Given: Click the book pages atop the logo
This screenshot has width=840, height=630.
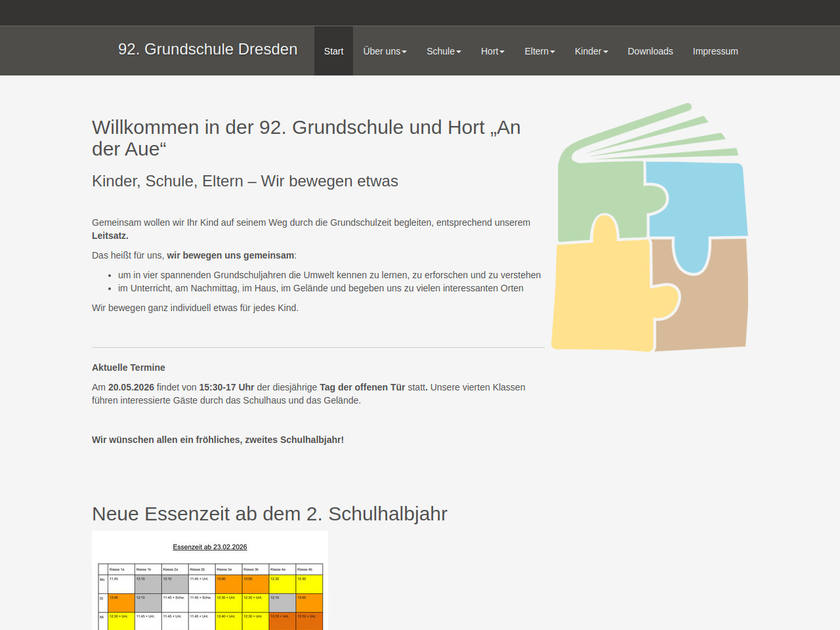Looking at the screenshot, I should pyautogui.click(x=656, y=138).
